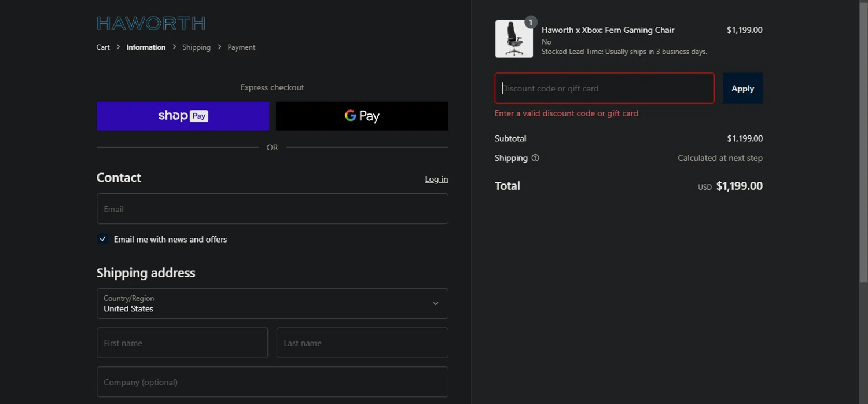Click the Shipping address heading

coord(146,273)
